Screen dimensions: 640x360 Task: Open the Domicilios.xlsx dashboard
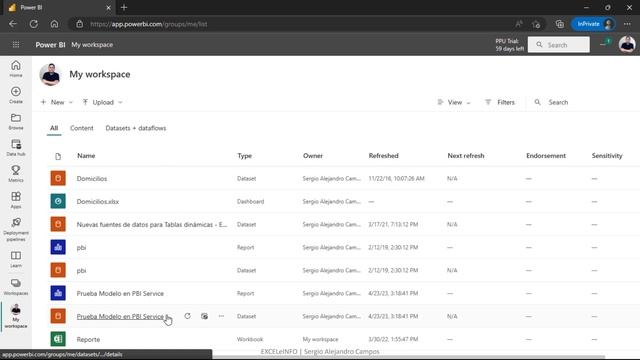pyautogui.click(x=98, y=201)
